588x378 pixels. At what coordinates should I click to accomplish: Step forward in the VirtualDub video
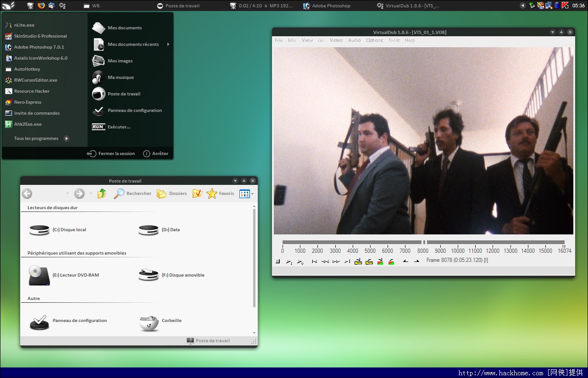click(336, 261)
